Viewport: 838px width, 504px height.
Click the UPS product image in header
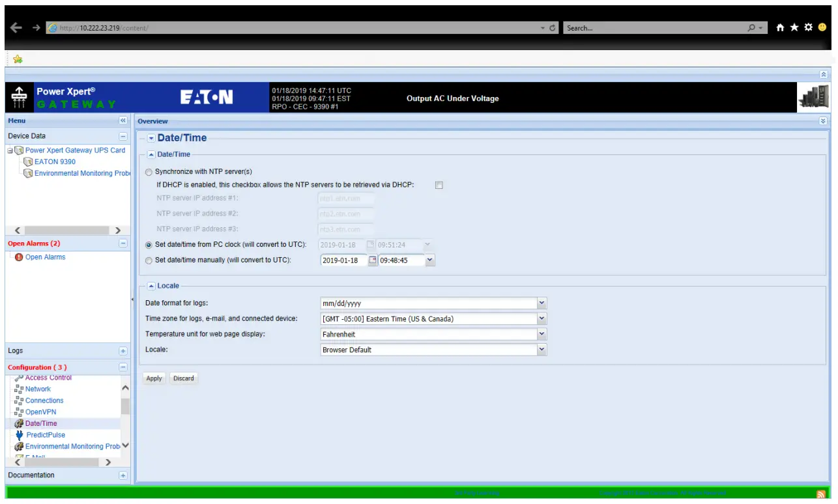click(814, 97)
